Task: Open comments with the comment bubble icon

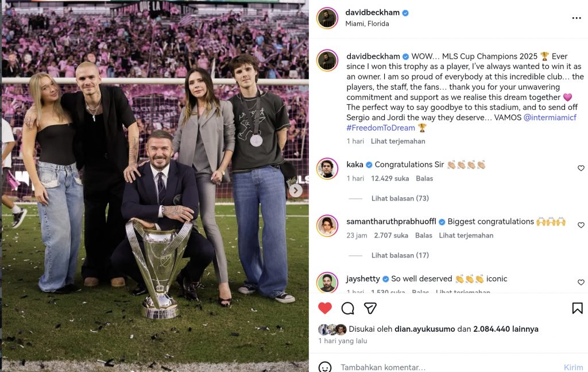Action: pos(347,308)
